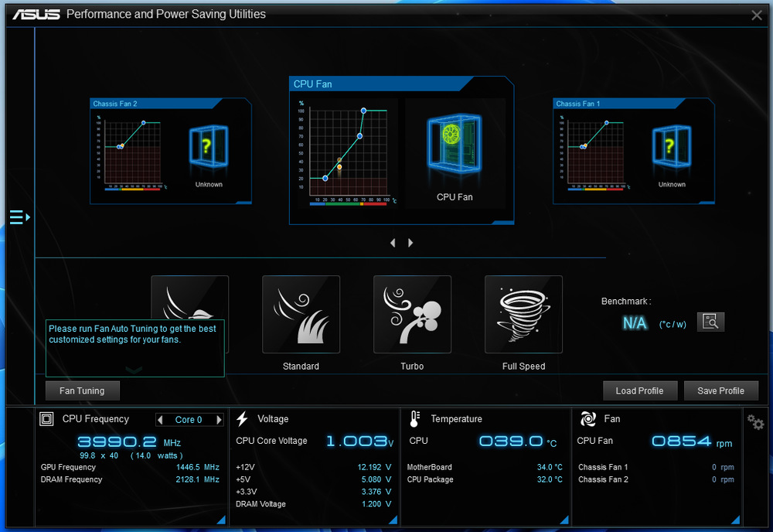Click the Chassis Fan 2 rpm row
773x532 pixels.
[656, 479]
